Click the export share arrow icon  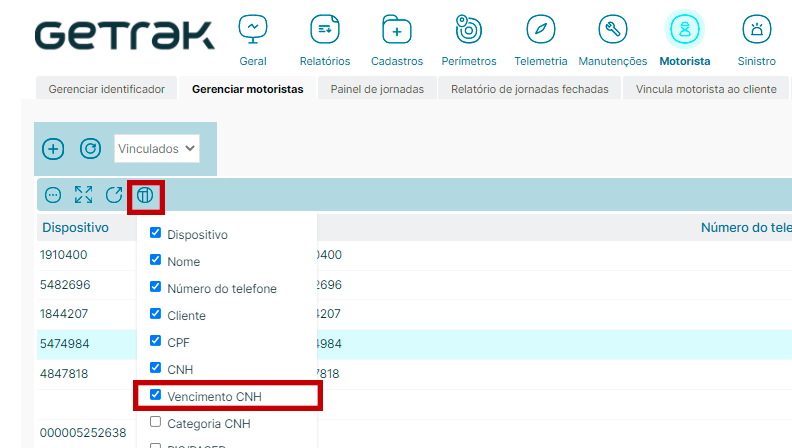coord(114,195)
